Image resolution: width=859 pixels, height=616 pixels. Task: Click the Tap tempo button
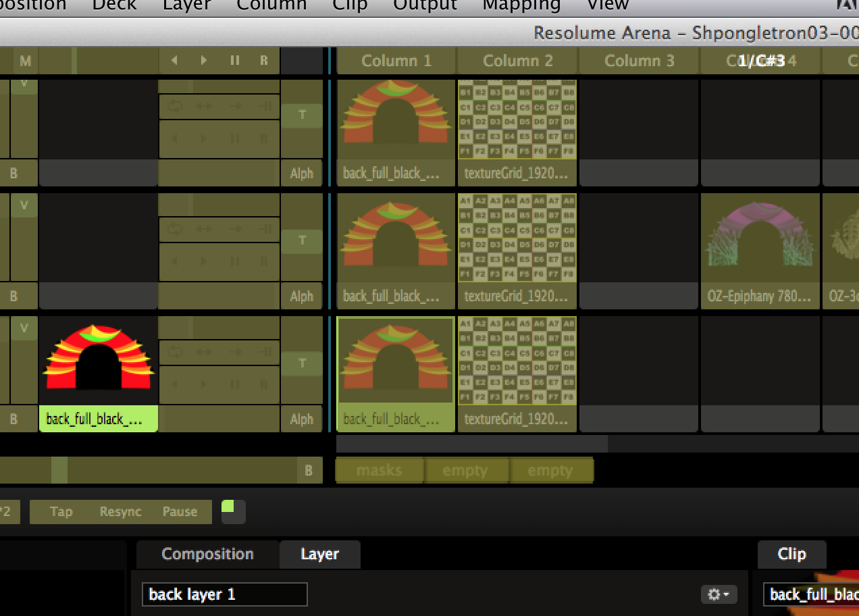61,511
